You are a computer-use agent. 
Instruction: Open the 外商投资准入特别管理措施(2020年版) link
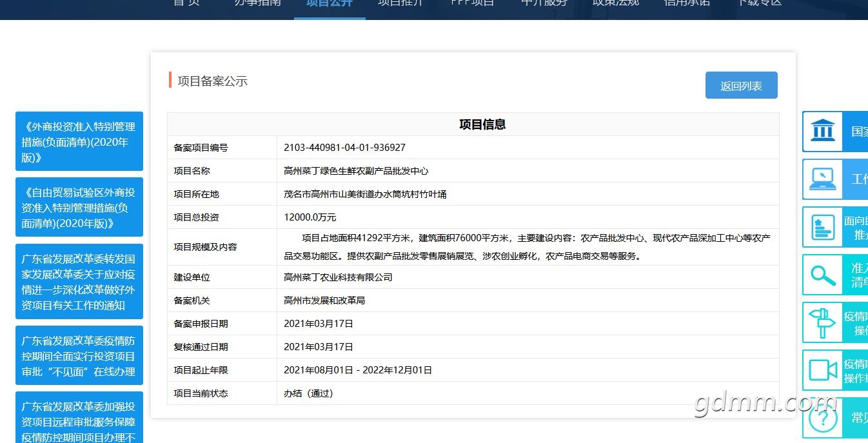[x=79, y=142]
